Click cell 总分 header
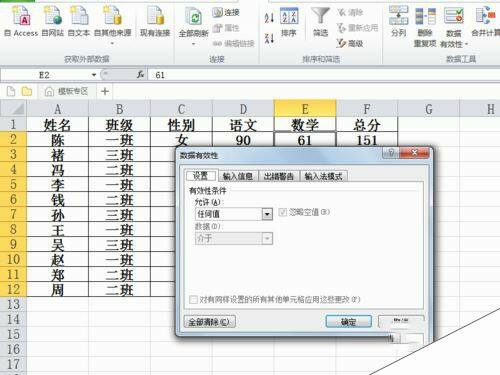The width and height of the screenshot is (500, 375). (x=367, y=125)
